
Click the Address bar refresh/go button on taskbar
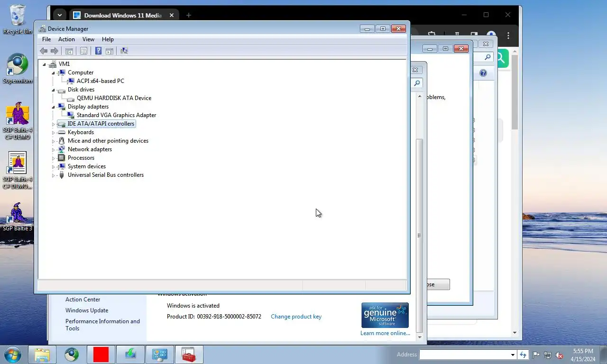click(x=523, y=355)
